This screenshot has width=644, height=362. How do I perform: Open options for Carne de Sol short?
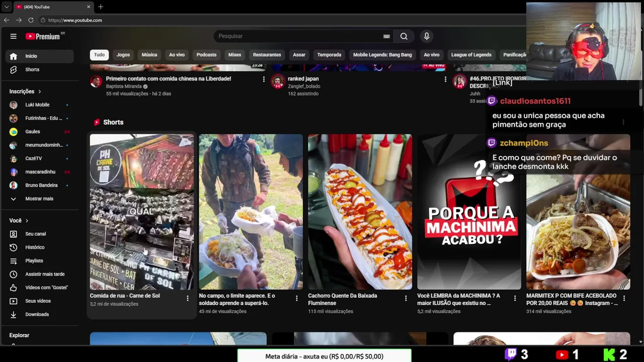(188, 299)
